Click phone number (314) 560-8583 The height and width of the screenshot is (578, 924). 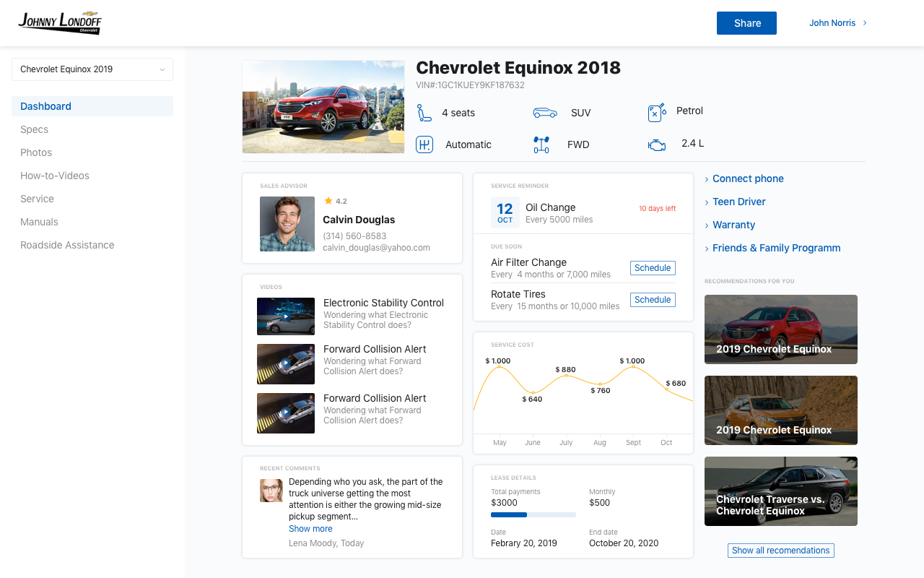tap(354, 236)
